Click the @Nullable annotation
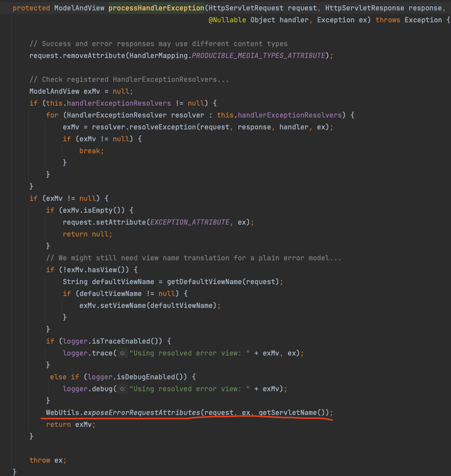The width and height of the screenshot is (451, 476). 227,20
